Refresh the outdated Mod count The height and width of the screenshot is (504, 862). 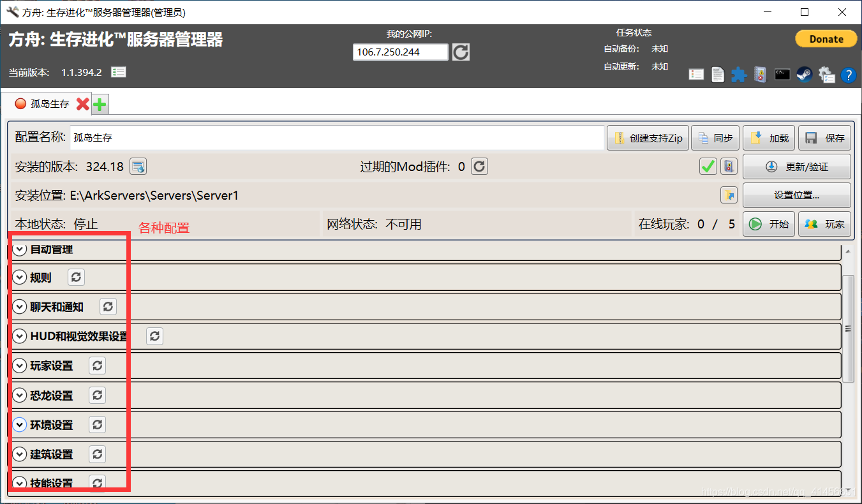pos(480,167)
